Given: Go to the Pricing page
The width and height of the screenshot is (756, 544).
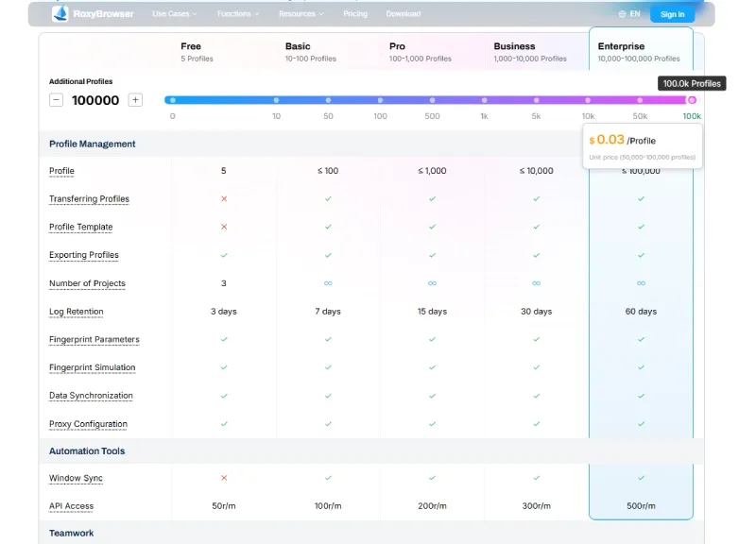Looking at the screenshot, I should (355, 14).
